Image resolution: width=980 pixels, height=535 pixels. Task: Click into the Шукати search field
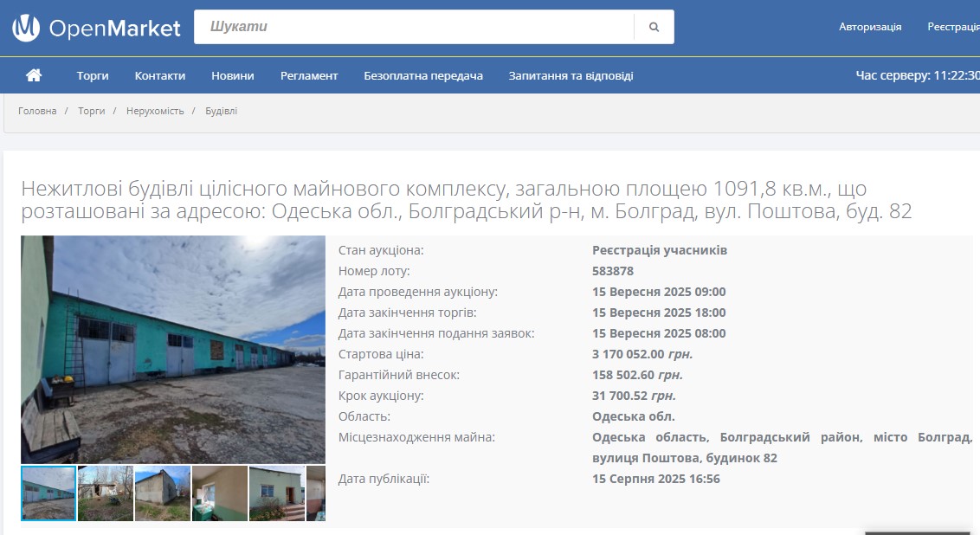(x=414, y=27)
